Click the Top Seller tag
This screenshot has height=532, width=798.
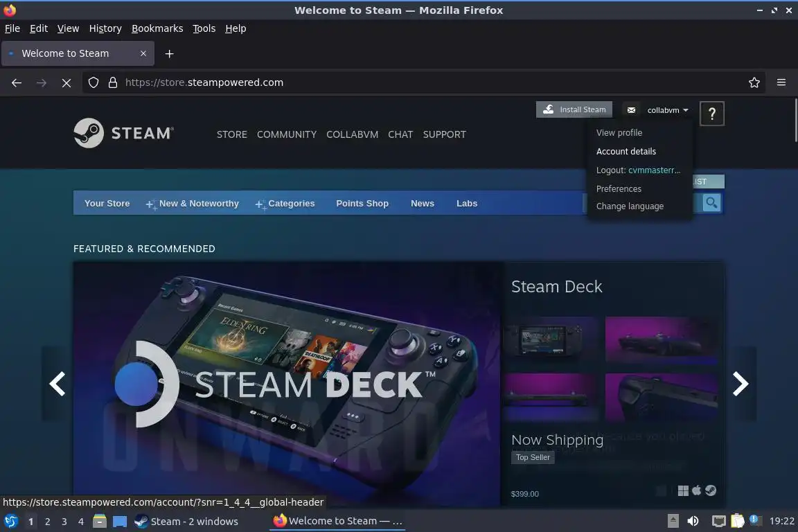pyautogui.click(x=532, y=457)
